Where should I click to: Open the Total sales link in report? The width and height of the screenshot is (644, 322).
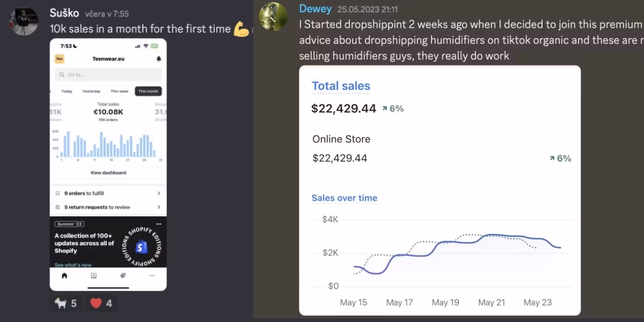(x=341, y=86)
